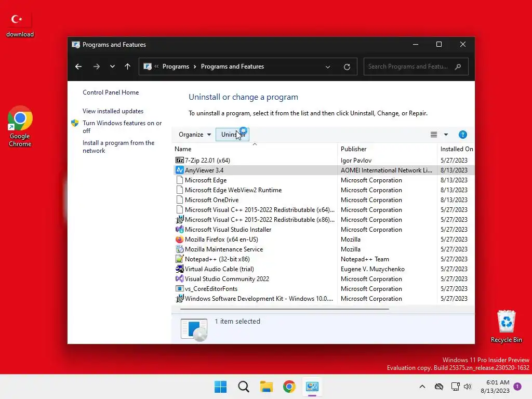The width and height of the screenshot is (532, 399).
Task: Select Windows Software Development Kit icon
Action: tap(179, 298)
